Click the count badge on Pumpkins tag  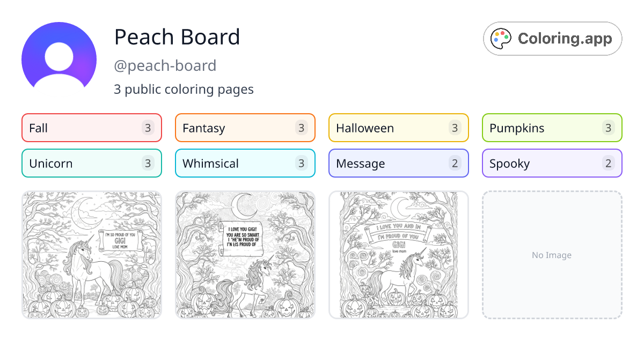pos(609,128)
